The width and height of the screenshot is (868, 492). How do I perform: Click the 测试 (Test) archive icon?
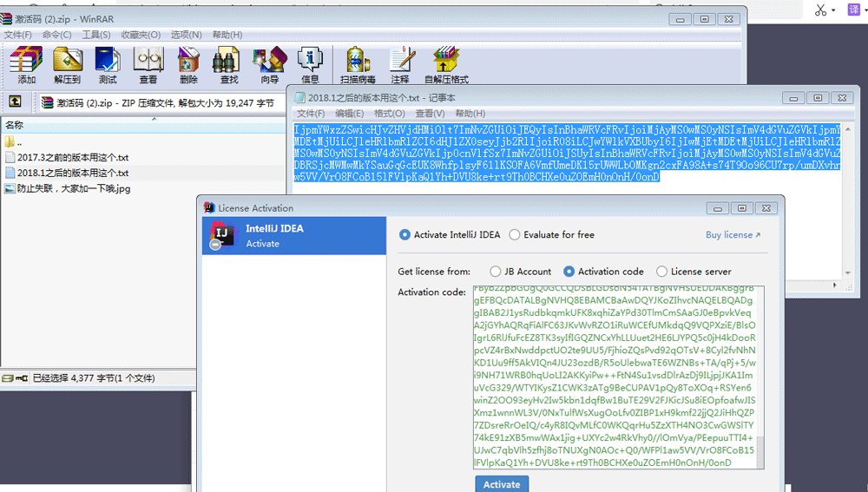tap(108, 65)
